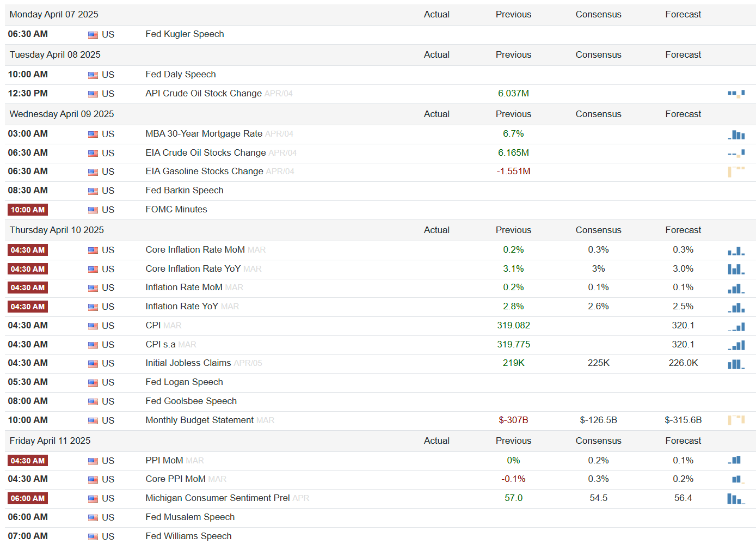Click chart icon for Michigan Consumer Sentiment Prel

click(736, 498)
